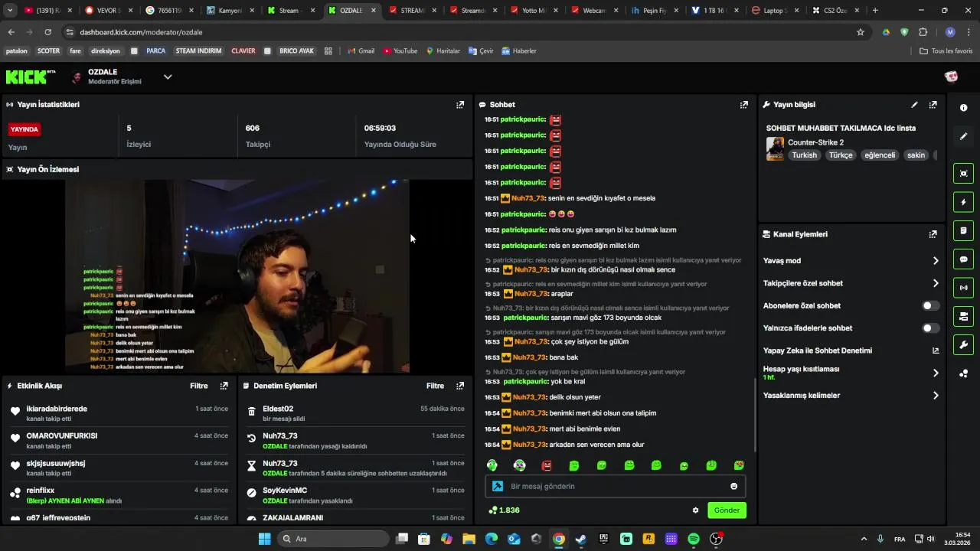Switch to the Kamyoni browser tab
This screenshot has height=551, width=980.
(230, 11)
